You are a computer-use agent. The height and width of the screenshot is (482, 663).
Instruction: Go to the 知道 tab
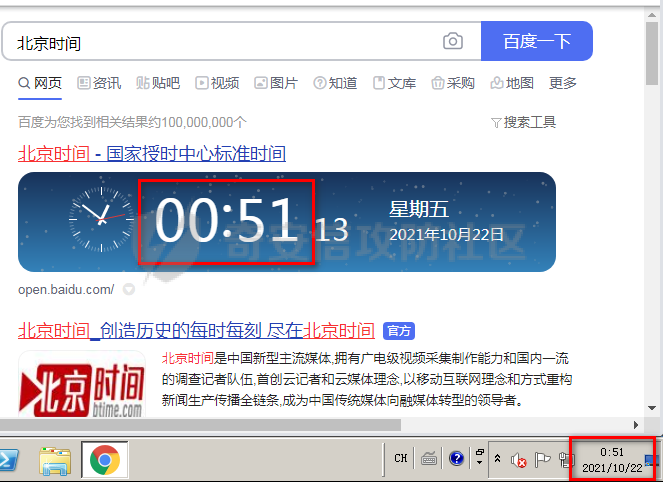tap(335, 83)
